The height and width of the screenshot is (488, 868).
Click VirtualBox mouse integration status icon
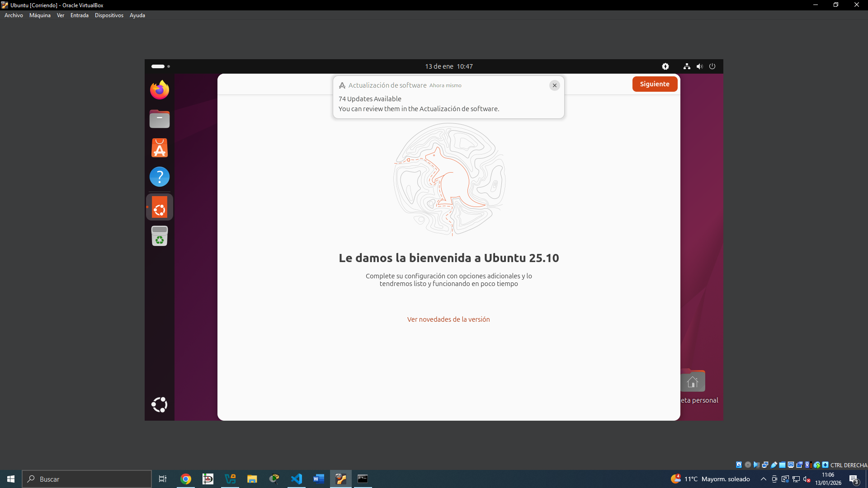tap(817, 465)
